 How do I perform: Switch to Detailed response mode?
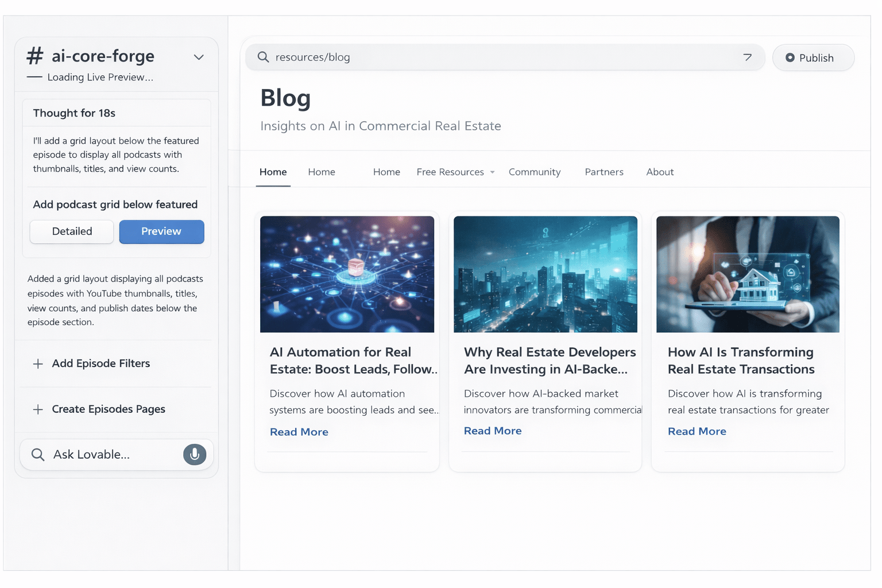pos(71,231)
